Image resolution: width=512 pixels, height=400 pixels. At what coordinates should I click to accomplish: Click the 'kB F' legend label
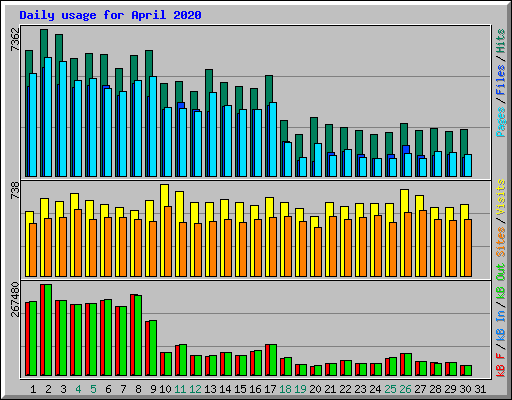click(x=500, y=365)
